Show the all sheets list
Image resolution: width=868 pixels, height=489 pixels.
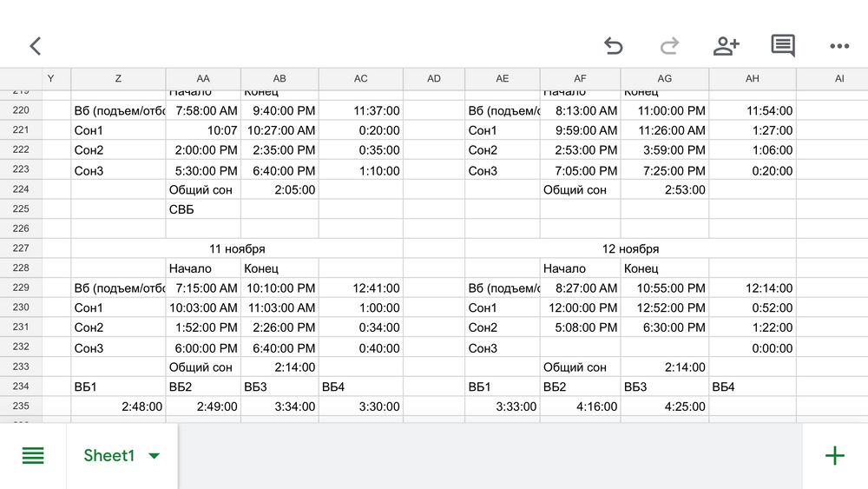[x=33, y=455]
